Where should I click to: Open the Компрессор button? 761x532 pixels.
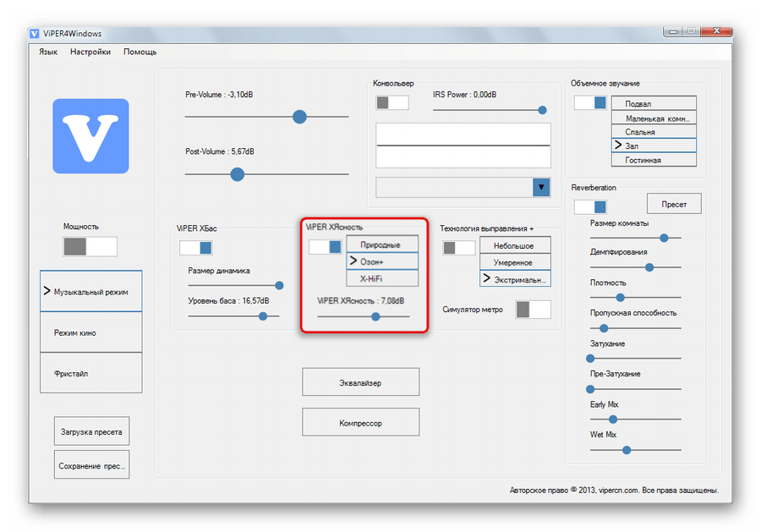pyautogui.click(x=360, y=422)
